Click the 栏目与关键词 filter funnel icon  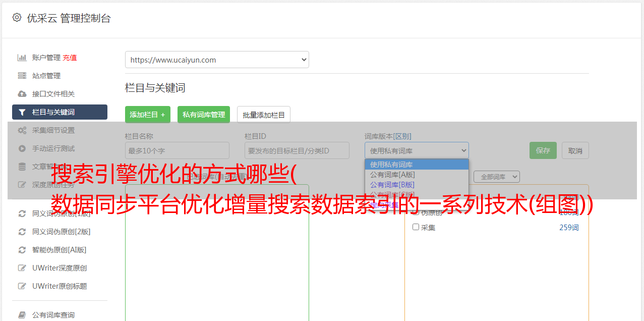22,112
